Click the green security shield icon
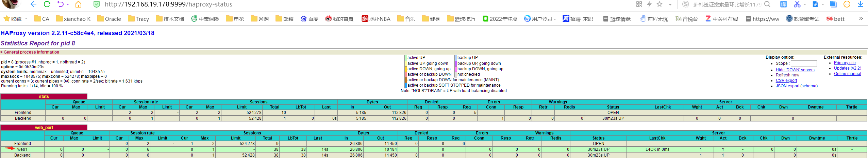Screen dimensions: 868x160 [x=97, y=4]
